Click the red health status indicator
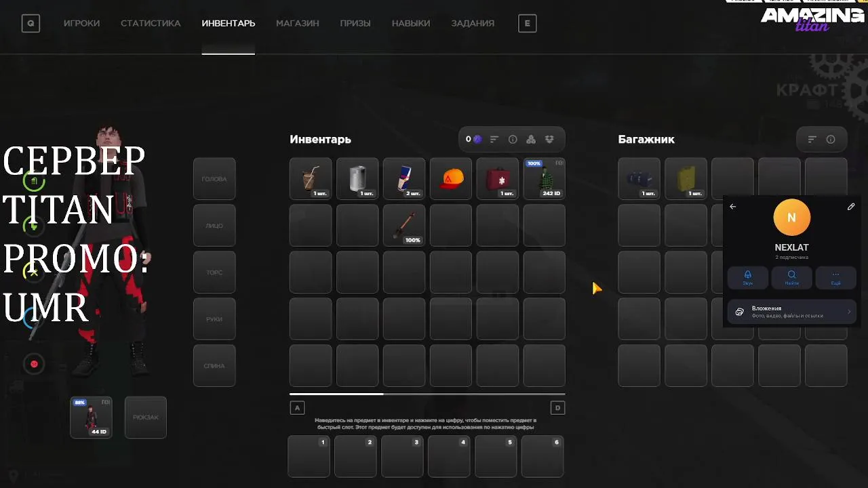This screenshot has width=868, height=488. coord(34,364)
